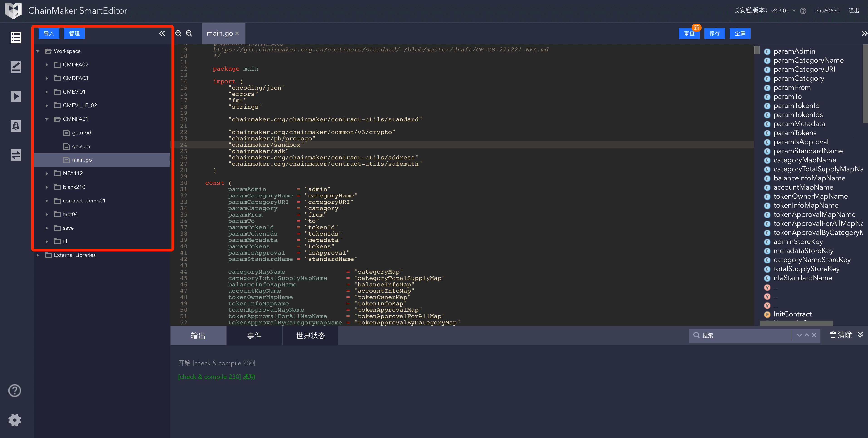The height and width of the screenshot is (438, 868).
Task: Open the file list sidebar icon
Action: 15,37
